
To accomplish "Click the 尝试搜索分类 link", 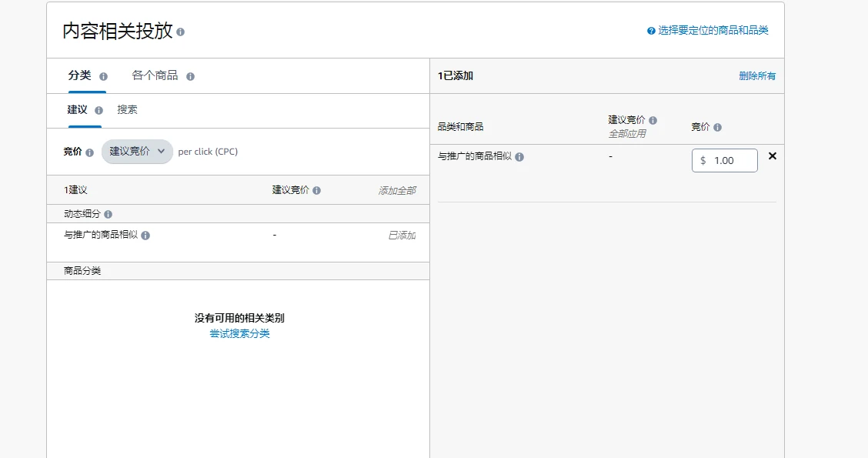I will coord(239,333).
